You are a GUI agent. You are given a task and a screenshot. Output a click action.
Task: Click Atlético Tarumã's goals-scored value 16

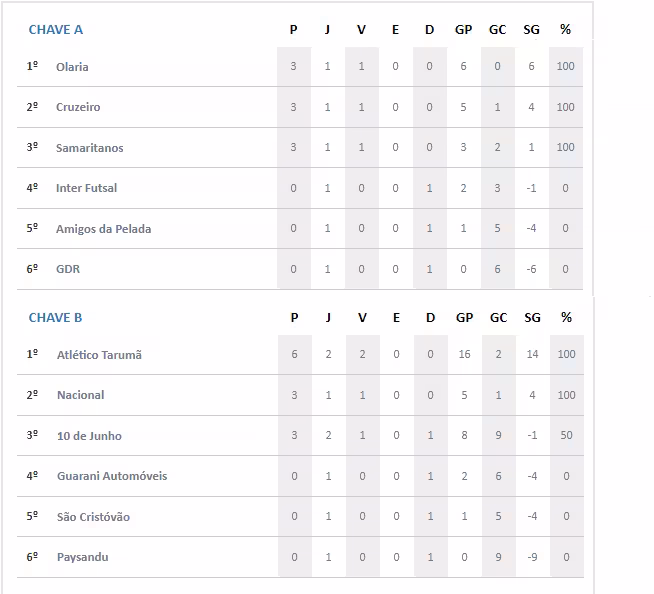pyautogui.click(x=463, y=355)
